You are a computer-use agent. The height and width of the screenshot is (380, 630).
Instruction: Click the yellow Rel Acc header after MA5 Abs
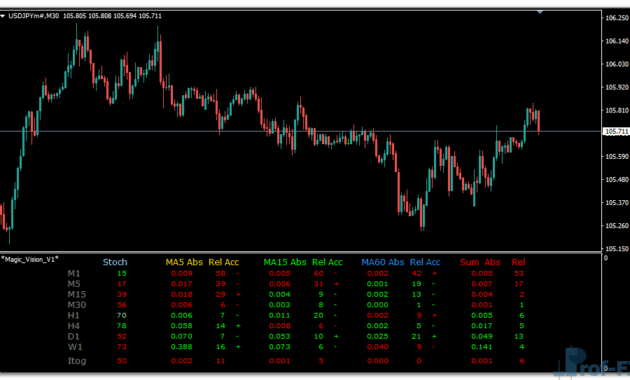(223, 262)
